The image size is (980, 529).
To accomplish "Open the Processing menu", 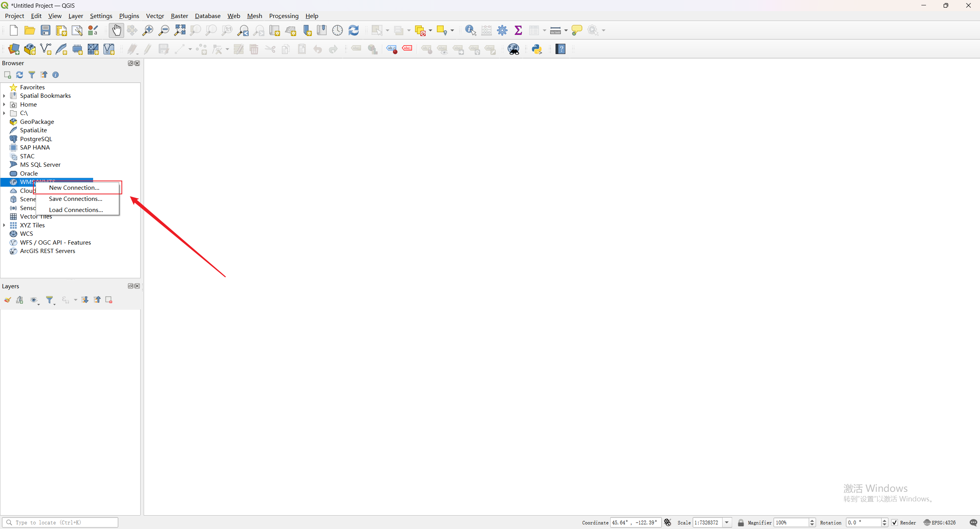I will [x=284, y=16].
